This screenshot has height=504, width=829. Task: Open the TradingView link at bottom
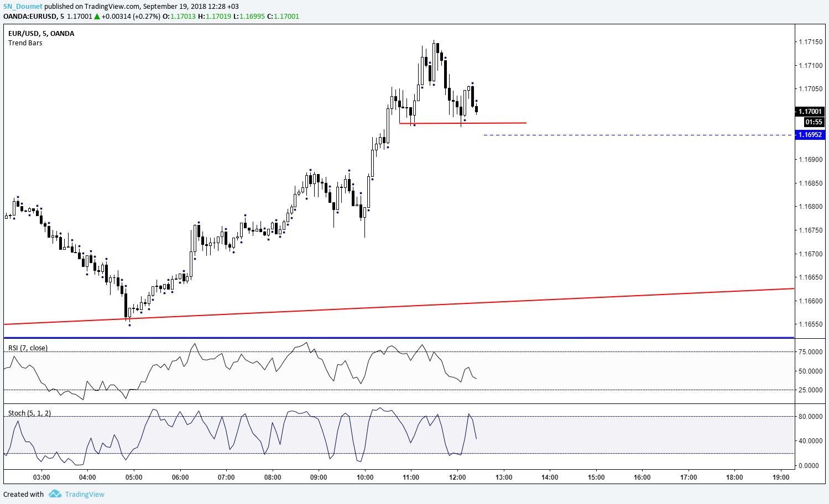pyautogui.click(x=85, y=494)
